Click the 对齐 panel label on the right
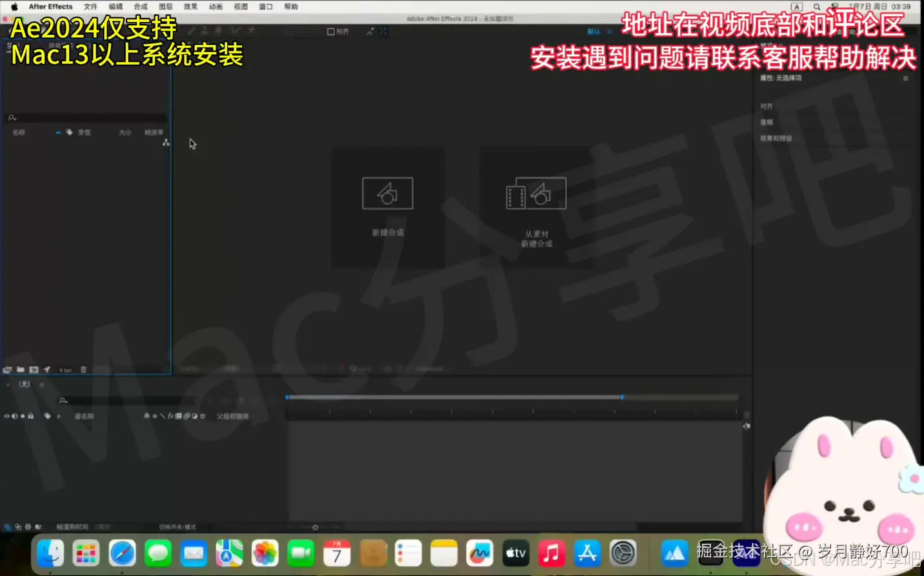This screenshot has width=924, height=576. pyautogui.click(x=766, y=106)
